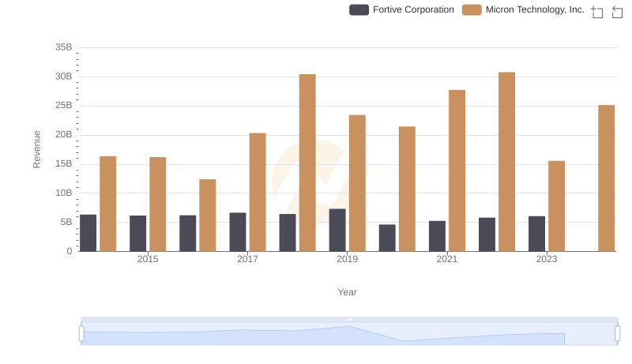632x364 pixels.
Task: Click the 2023 x-axis label
Action: [x=547, y=259]
